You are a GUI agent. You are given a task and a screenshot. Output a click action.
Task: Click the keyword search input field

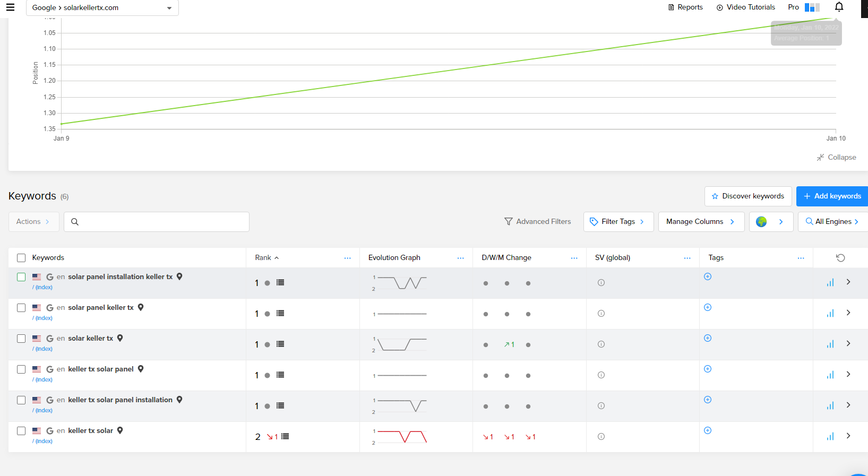(157, 222)
